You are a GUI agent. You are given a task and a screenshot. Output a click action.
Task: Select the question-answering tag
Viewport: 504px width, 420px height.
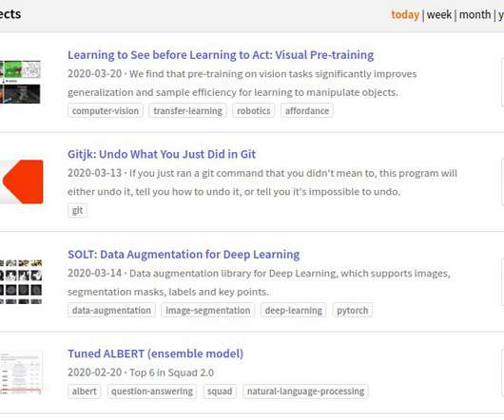coord(152,391)
